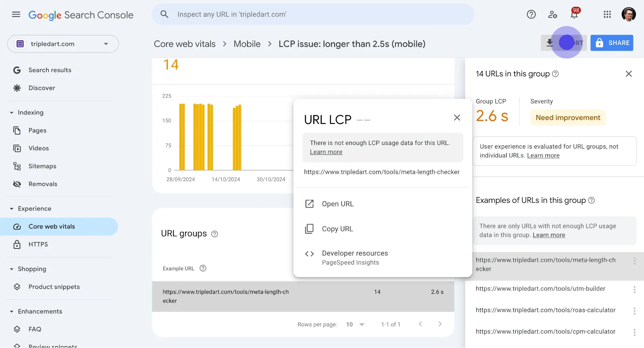Viewport: 644px width, 348px height.
Task: Click the Need improvement severity badge
Action: click(x=568, y=117)
